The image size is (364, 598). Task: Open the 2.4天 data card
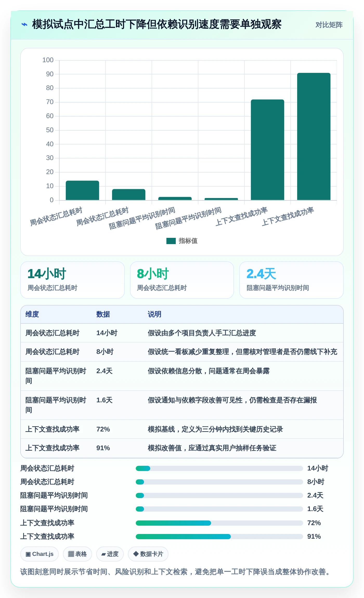291,280
